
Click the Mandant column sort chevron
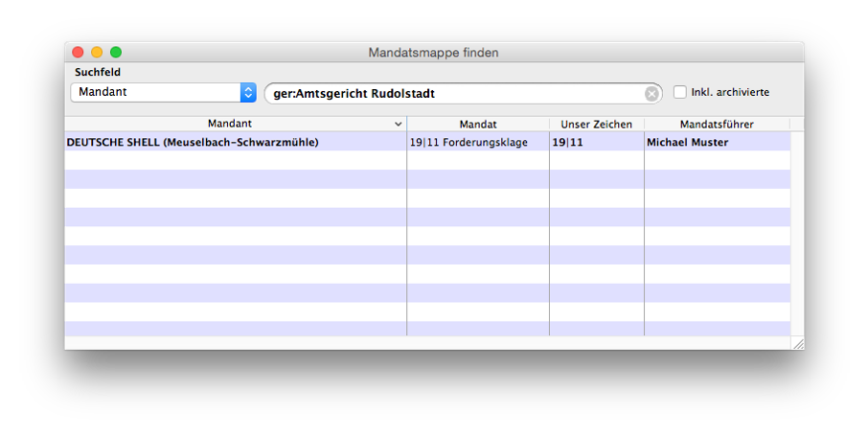point(398,124)
